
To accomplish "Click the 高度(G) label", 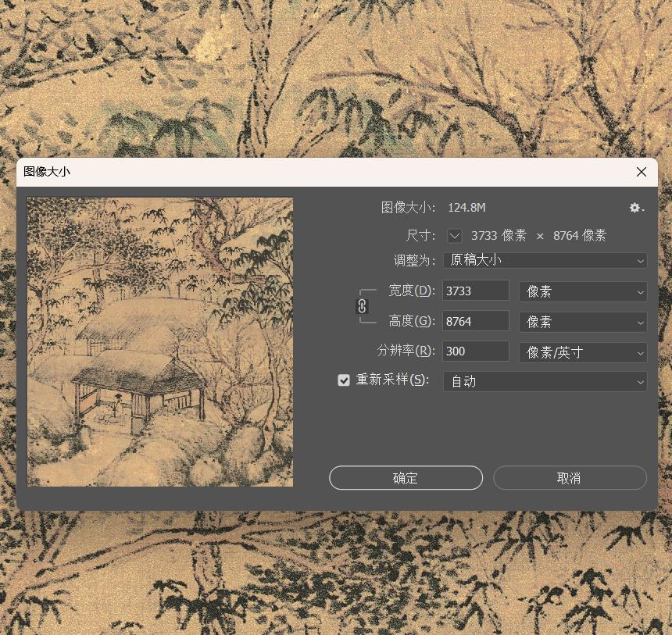I will coord(412,321).
